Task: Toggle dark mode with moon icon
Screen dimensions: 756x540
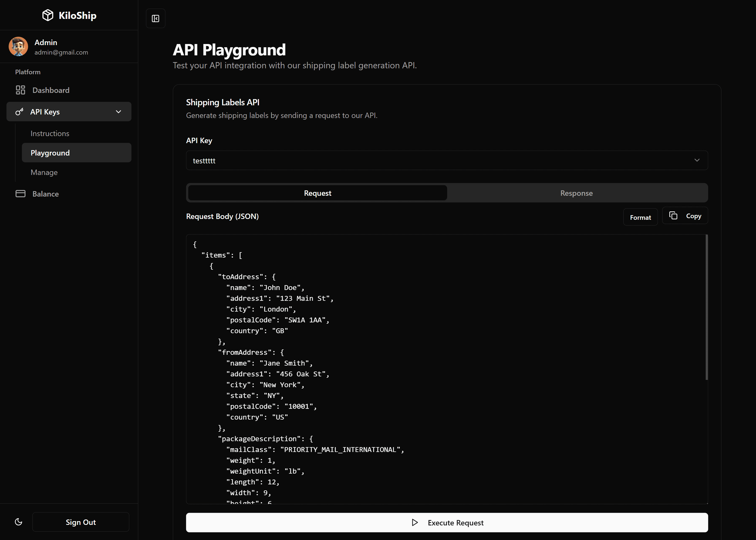Action: pos(19,522)
